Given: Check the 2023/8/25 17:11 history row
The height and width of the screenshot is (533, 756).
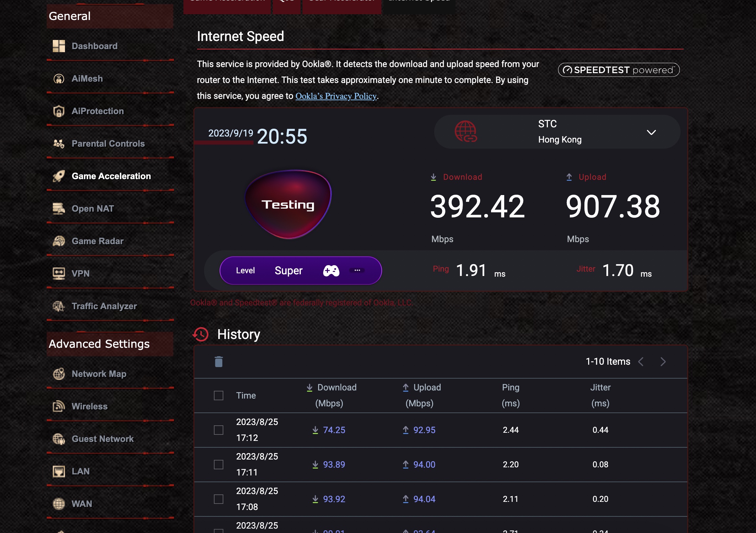Looking at the screenshot, I should tap(219, 465).
